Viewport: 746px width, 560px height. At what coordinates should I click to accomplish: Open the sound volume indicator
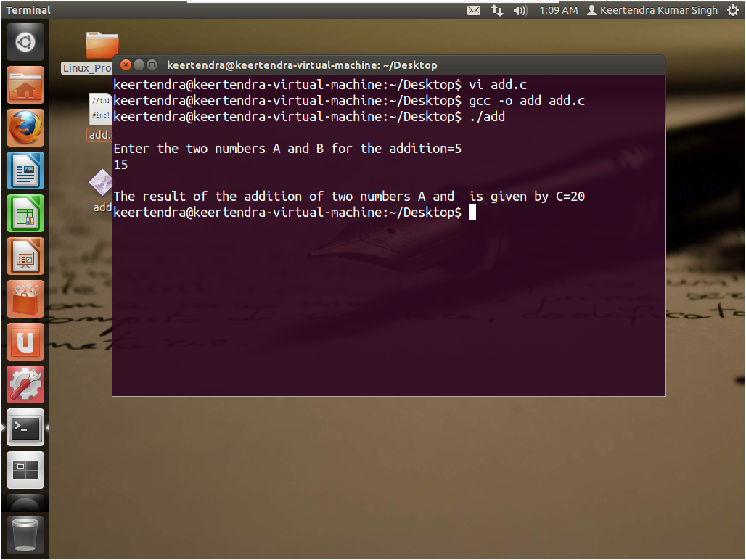click(x=520, y=10)
